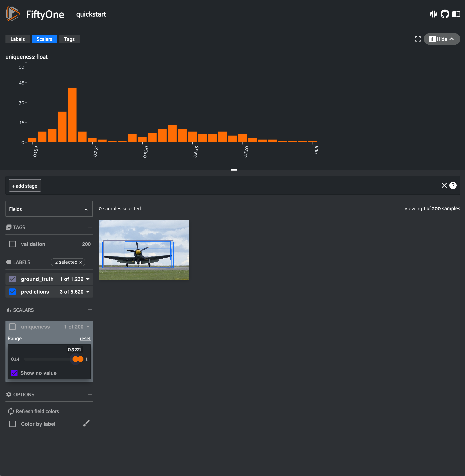The image size is (465, 476).
Task: Open the Tags plot tab
Action: (x=69, y=39)
